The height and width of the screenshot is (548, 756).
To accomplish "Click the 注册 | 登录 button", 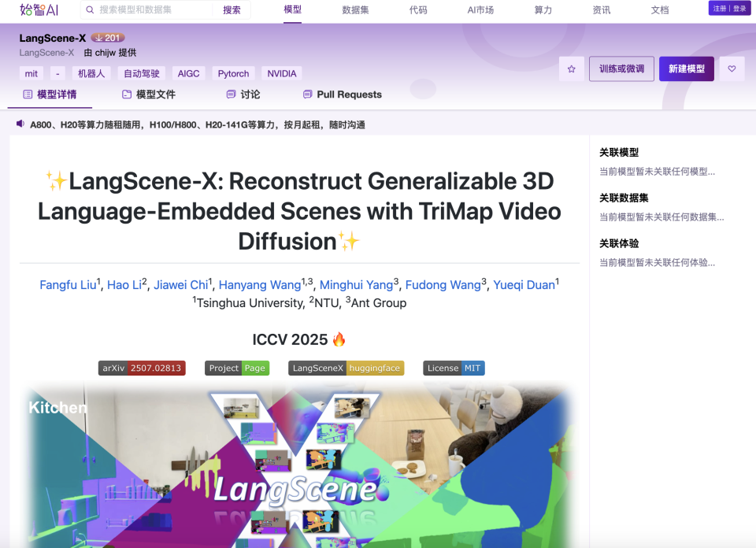I will point(728,6).
